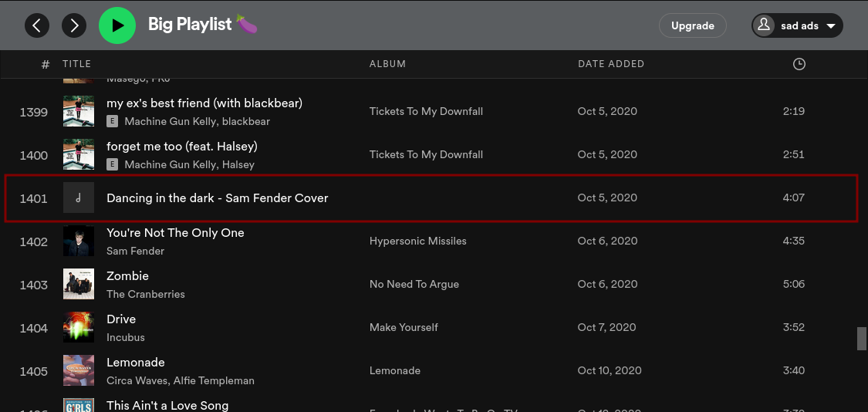
Task: Open Make Yourself album link
Action: pyautogui.click(x=404, y=327)
